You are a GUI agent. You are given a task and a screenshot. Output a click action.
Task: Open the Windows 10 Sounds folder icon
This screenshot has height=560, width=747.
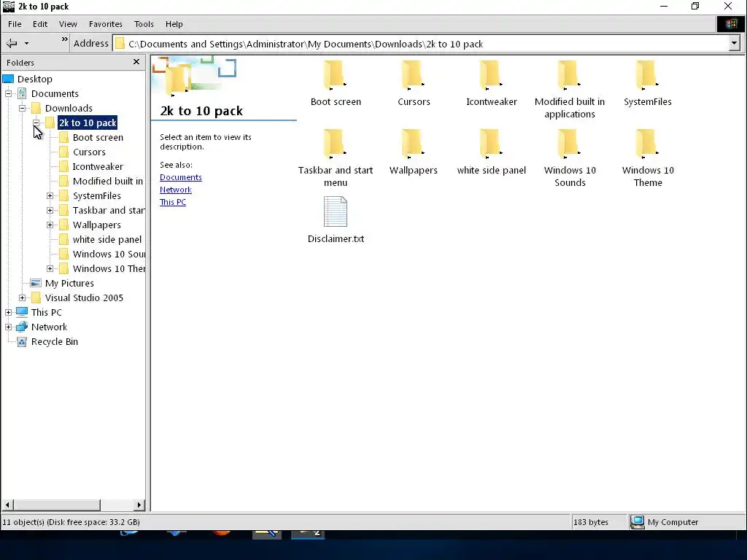569,144
